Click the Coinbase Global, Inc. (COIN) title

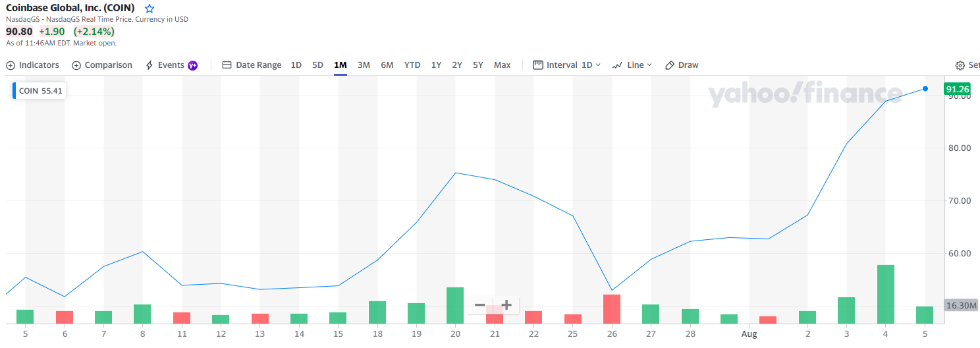pyautogui.click(x=70, y=8)
